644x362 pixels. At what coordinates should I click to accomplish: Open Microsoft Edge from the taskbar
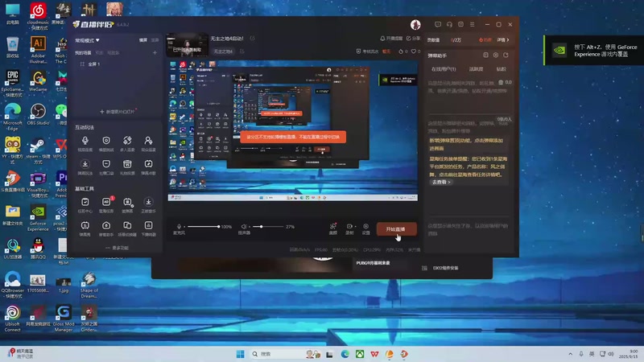(x=345, y=354)
